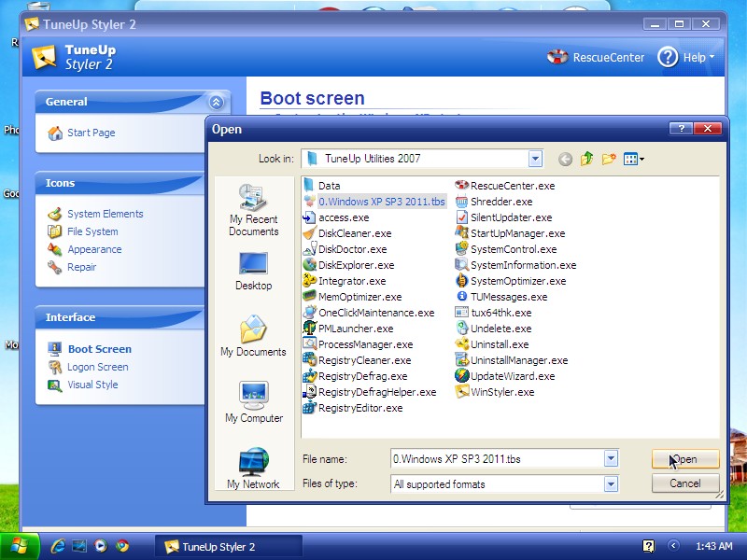Select MemOptimizer.exe file

(353, 297)
